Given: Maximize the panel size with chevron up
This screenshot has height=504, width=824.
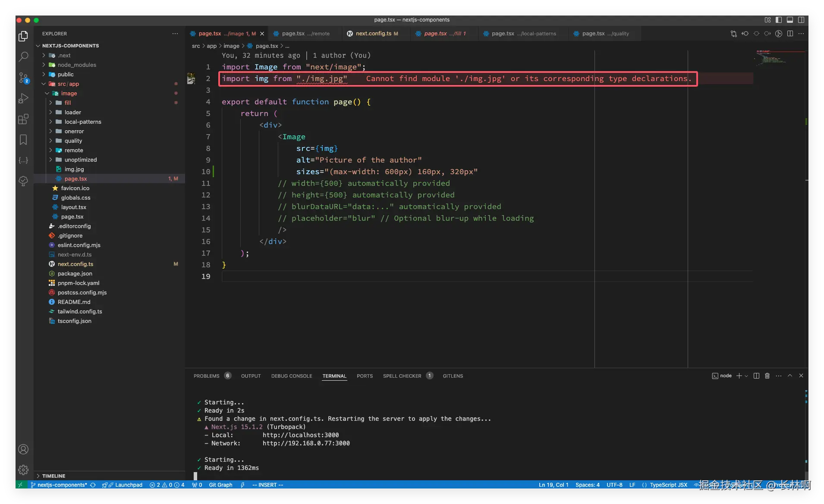Looking at the screenshot, I should [x=790, y=376].
